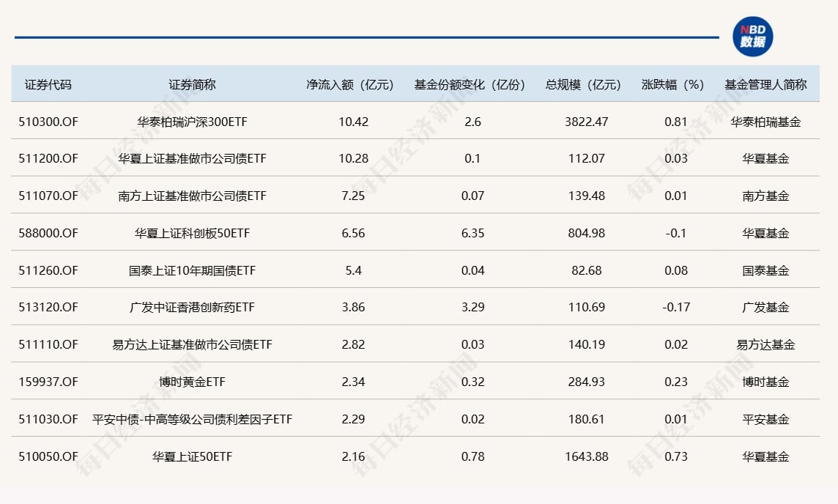Image resolution: width=838 pixels, height=504 pixels.
Task: Select 南方基金 manager cell
Action: click(765, 196)
